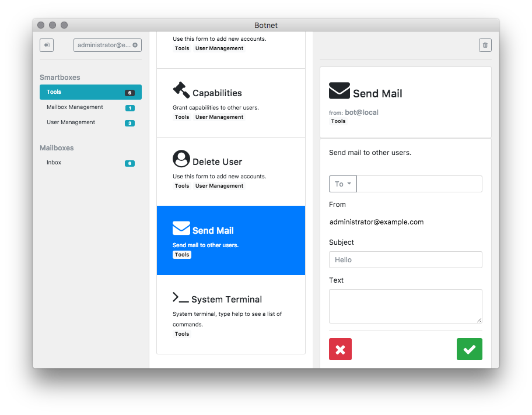This screenshot has height=415, width=532.
Task: Click the logout arrow icon button
Action: (47, 45)
